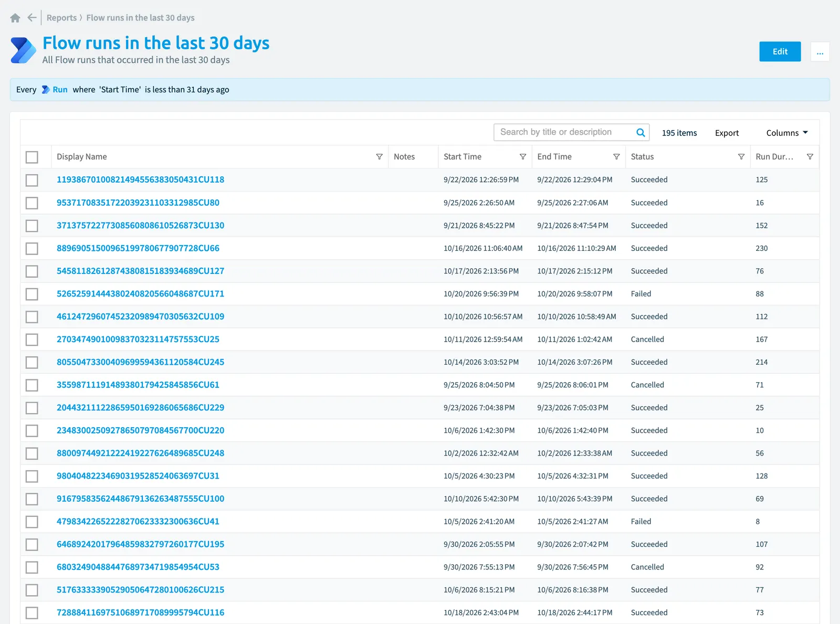Screen dimensions: 840x624
Task: Click the back arrow icon
Action: point(32,18)
